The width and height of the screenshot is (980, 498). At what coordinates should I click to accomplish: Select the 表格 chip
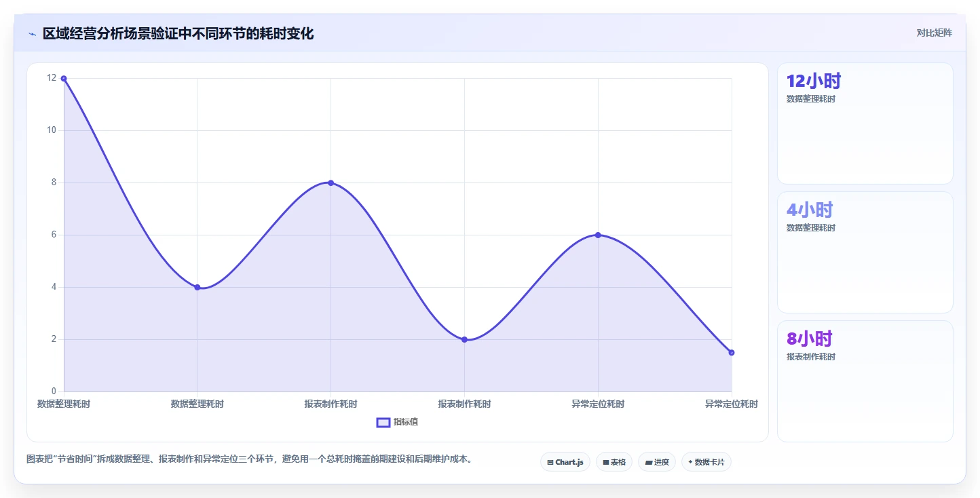tap(614, 462)
